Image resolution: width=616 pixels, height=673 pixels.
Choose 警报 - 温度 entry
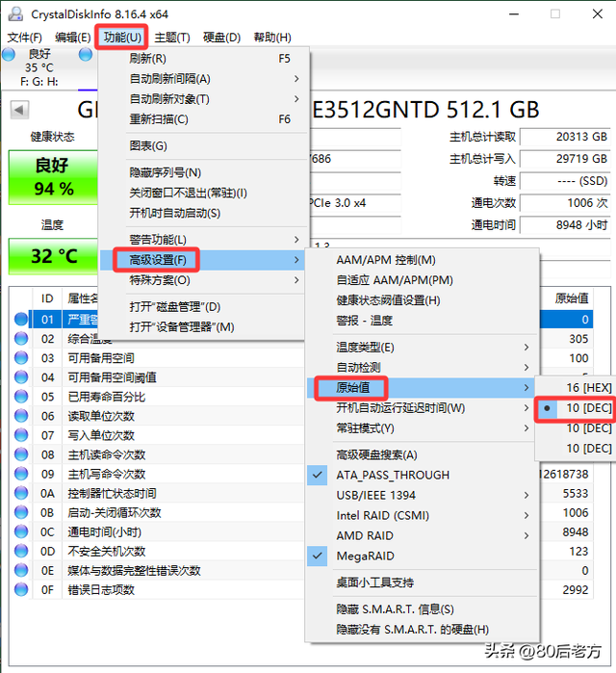point(423,321)
